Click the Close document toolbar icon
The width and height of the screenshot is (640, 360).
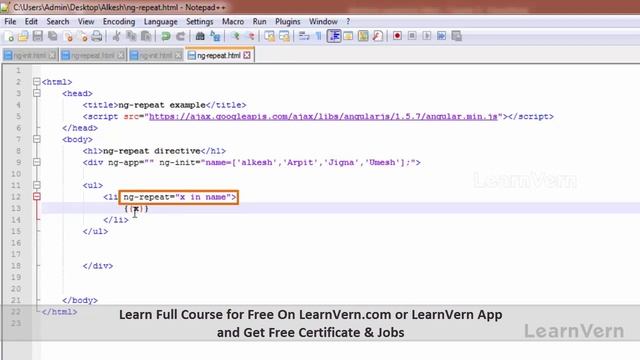pos(68,36)
